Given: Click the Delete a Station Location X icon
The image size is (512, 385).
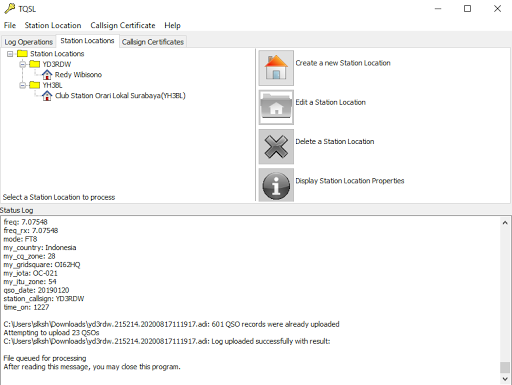Looking at the screenshot, I should pyautogui.click(x=276, y=147).
